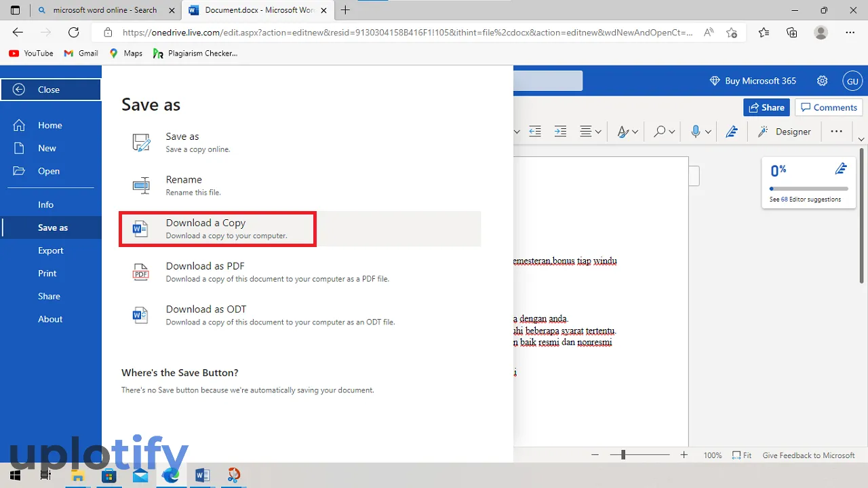Choose Save as, save a copy online

[300, 142]
